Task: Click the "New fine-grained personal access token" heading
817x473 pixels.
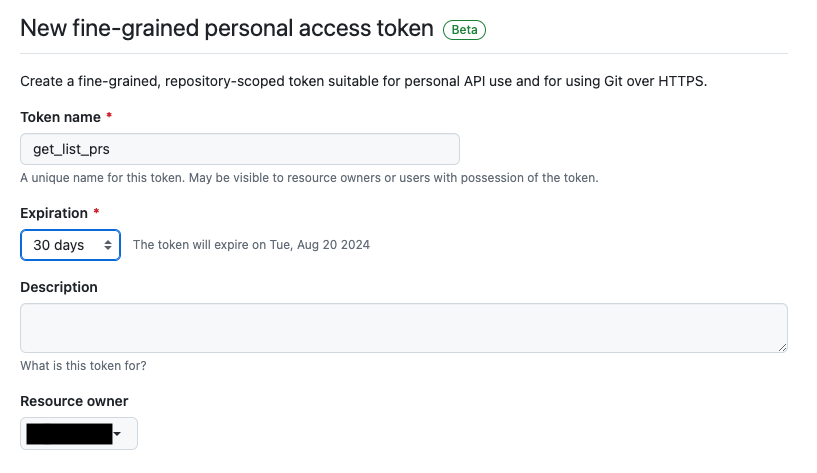Action: (x=227, y=29)
